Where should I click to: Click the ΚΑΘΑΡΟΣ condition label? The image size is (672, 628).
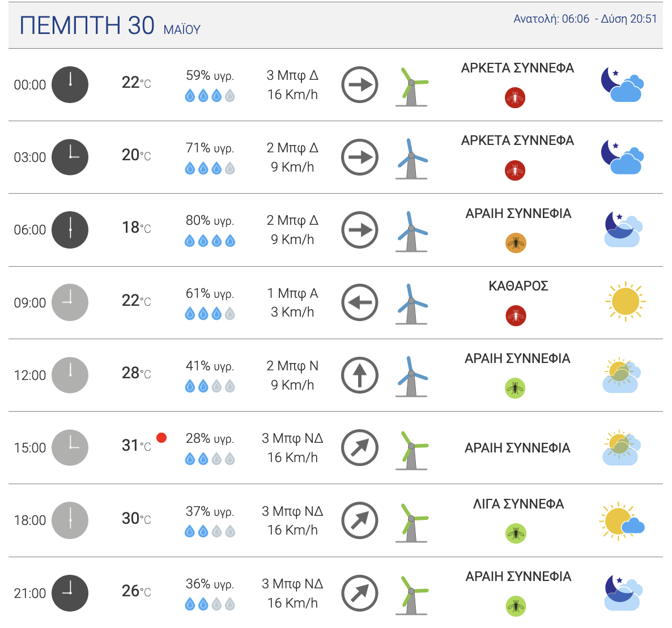point(518,286)
